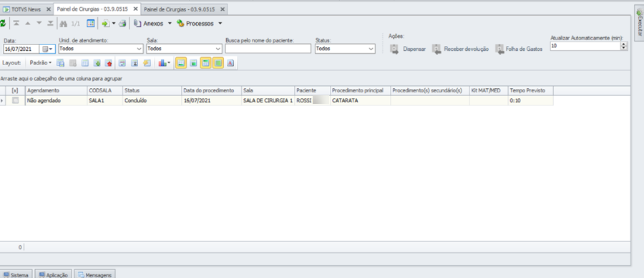The image size is (644, 278).
Task: Click the greyed delete layout icon
Action: tap(73, 63)
